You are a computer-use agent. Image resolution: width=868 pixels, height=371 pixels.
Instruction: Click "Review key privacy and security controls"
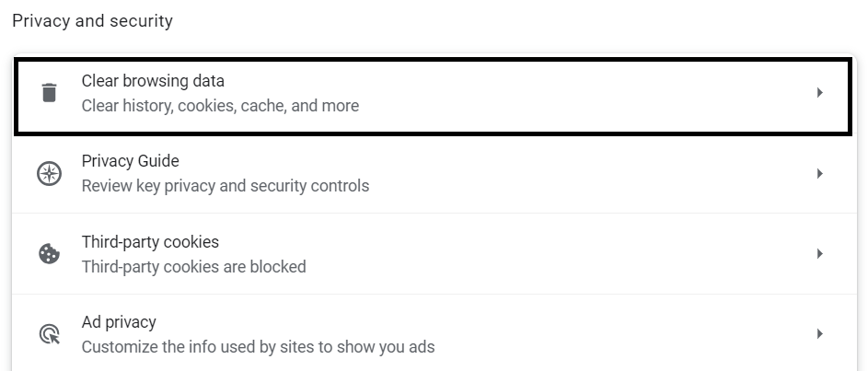point(226,186)
